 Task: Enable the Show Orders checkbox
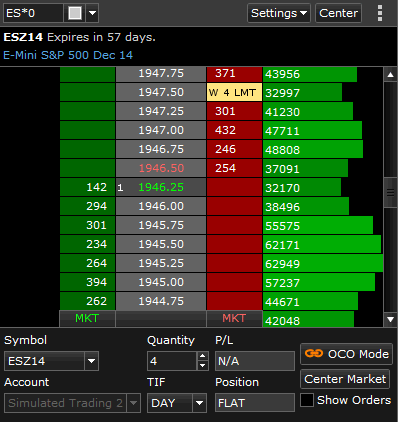pyautogui.click(x=307, y=400)
